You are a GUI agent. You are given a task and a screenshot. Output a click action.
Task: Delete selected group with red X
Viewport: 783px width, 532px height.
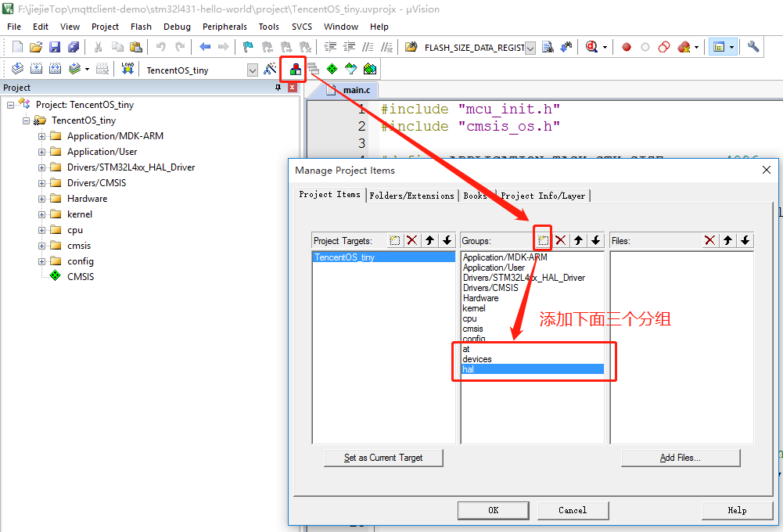point(561,240)
